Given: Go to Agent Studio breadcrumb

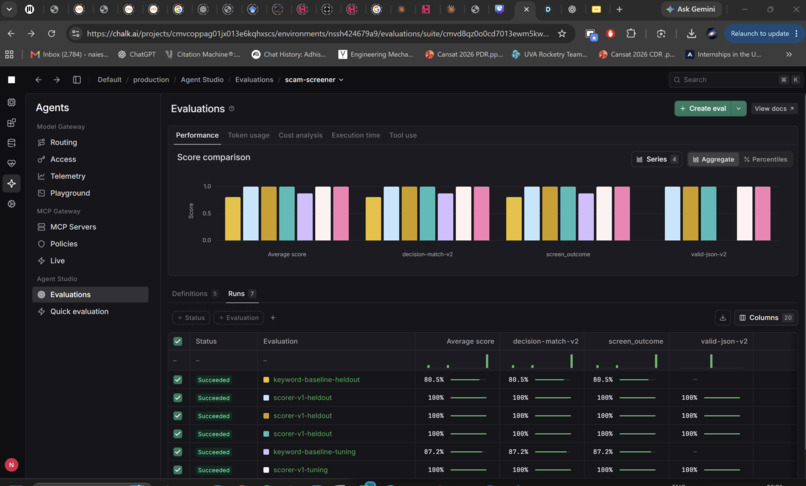Looking at the screenshot, I should 202,80.
